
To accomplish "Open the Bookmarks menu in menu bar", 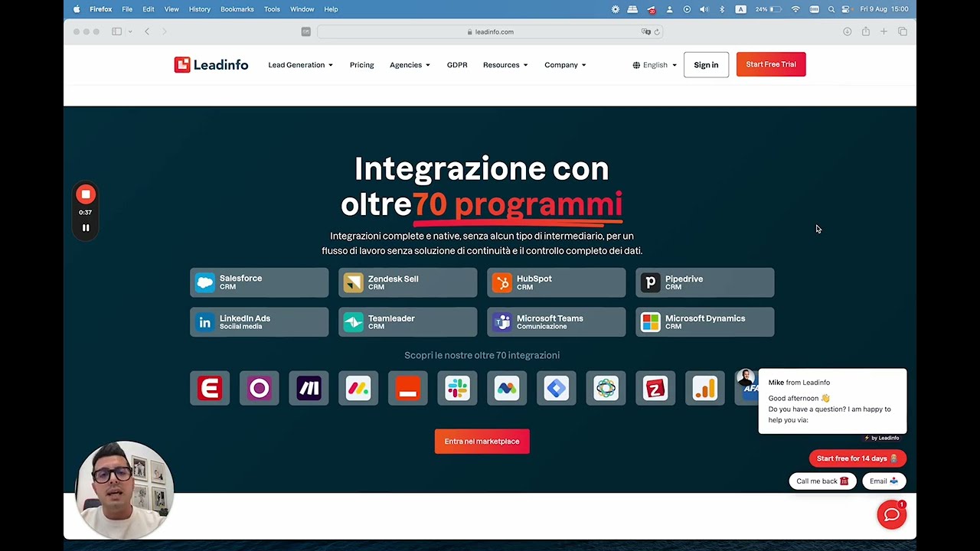I will tap(237, 9).
